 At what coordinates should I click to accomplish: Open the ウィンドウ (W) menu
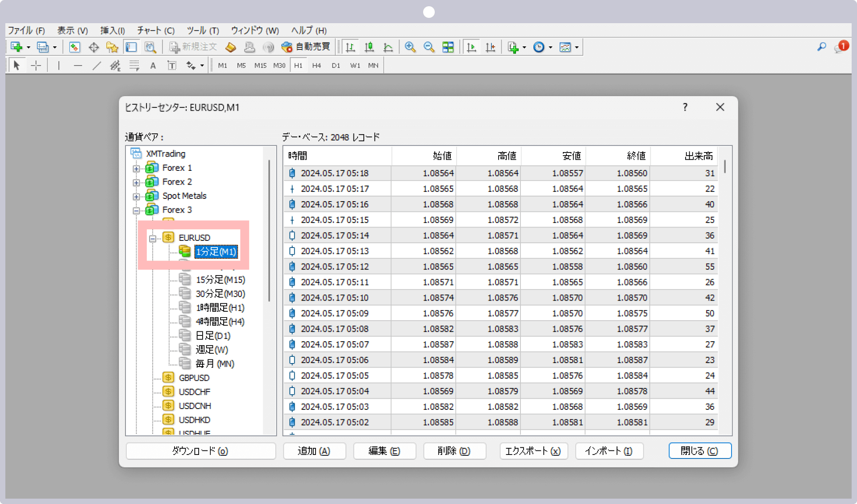click(254, 30)
